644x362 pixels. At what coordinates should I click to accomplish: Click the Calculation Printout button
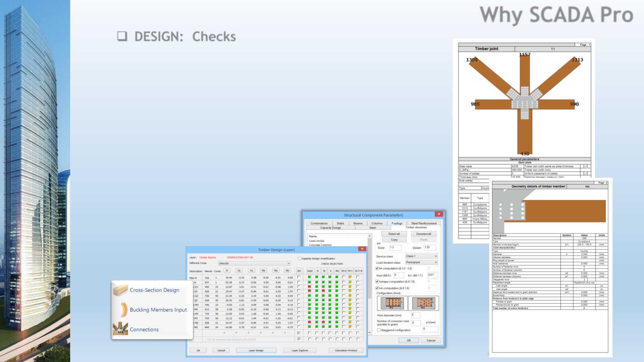click(346, 350)
